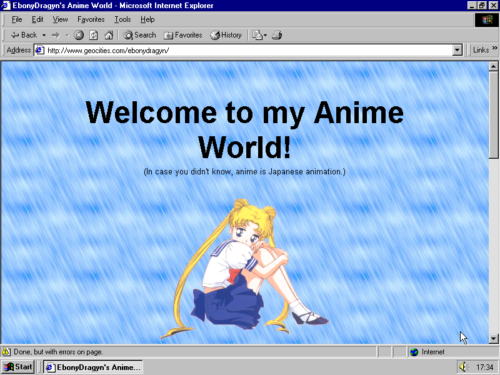Stop loading with the Stop icon
The height and width of the screenshot is (375, 500).
click(x=79, y=35)
